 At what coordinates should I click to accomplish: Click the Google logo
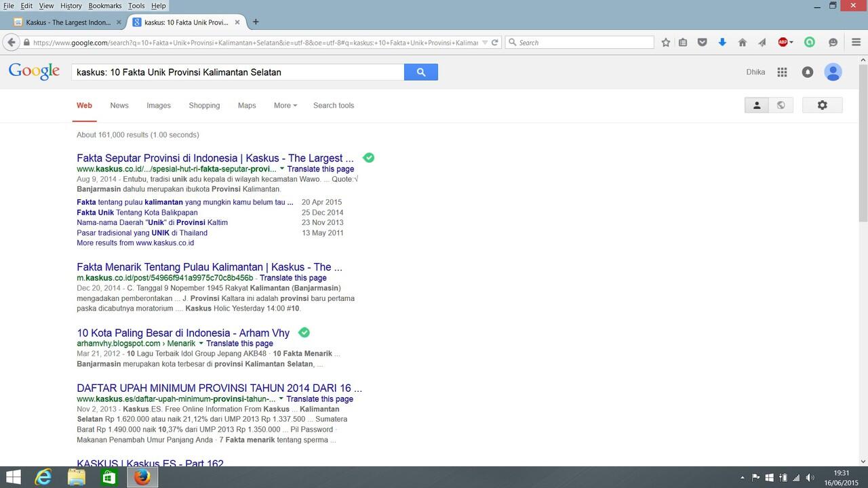tap(34, 71)
